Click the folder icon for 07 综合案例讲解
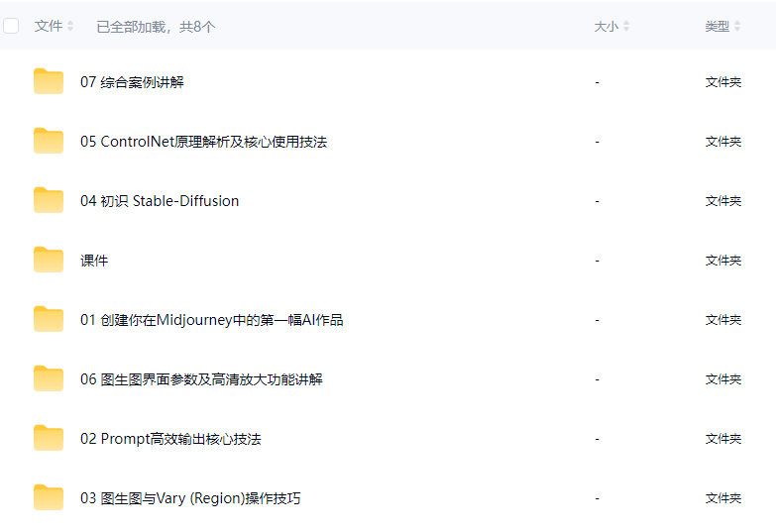The image size is (776, 532). [x=48, y=82]
